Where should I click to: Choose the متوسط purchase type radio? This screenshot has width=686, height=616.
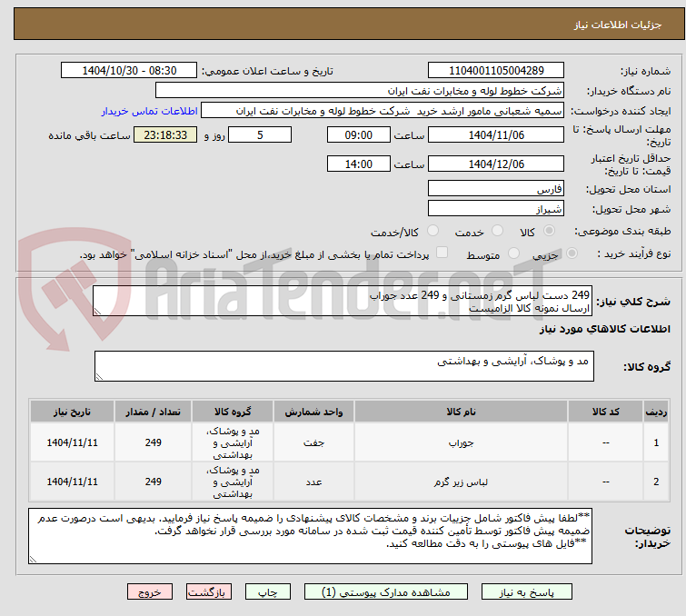[x=513, y=253]
